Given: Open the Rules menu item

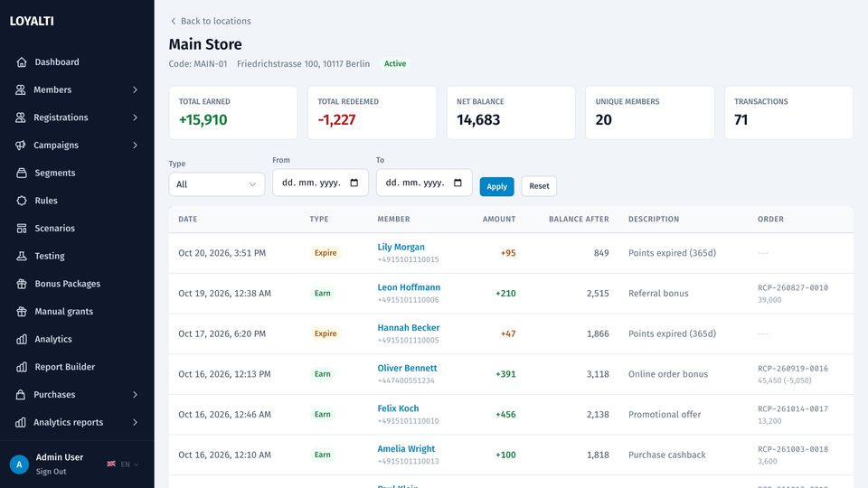Looking at the screenshot, I should (x=77, y=201).
